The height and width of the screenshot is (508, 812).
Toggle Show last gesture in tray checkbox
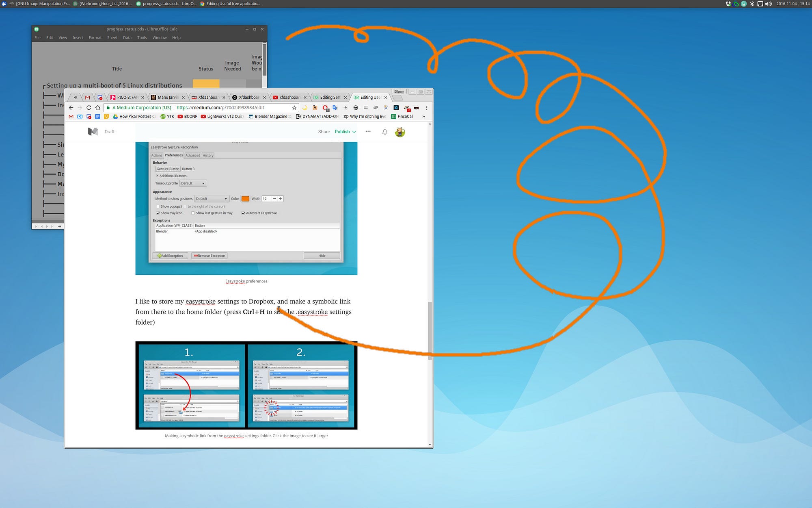tap(193, 213)
